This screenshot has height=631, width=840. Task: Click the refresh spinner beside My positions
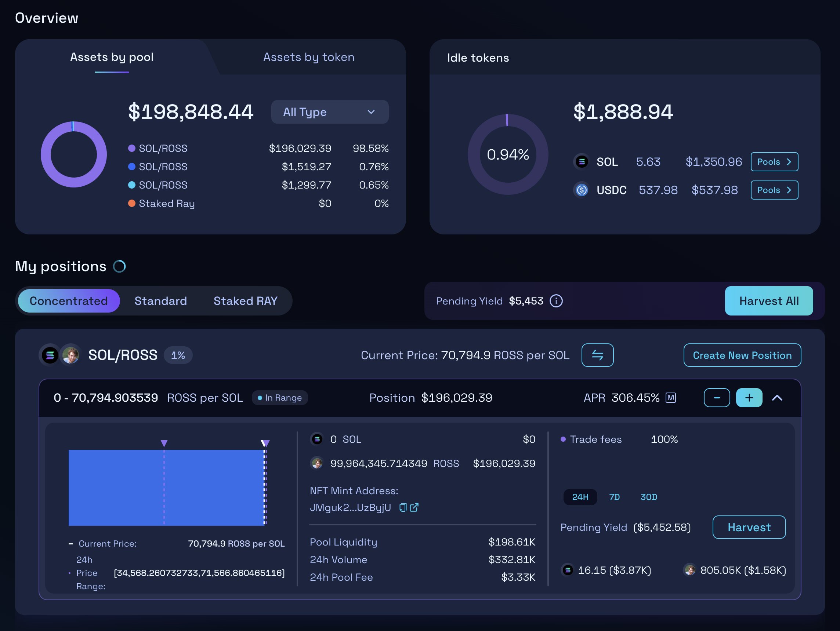click(119, 266)
